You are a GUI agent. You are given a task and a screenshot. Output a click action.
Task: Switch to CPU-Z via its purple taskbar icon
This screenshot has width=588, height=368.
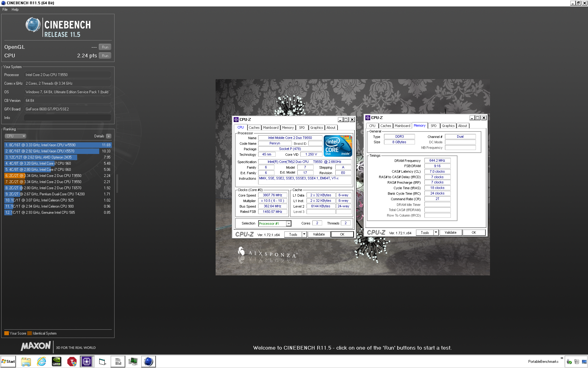(x=87, y=362)
